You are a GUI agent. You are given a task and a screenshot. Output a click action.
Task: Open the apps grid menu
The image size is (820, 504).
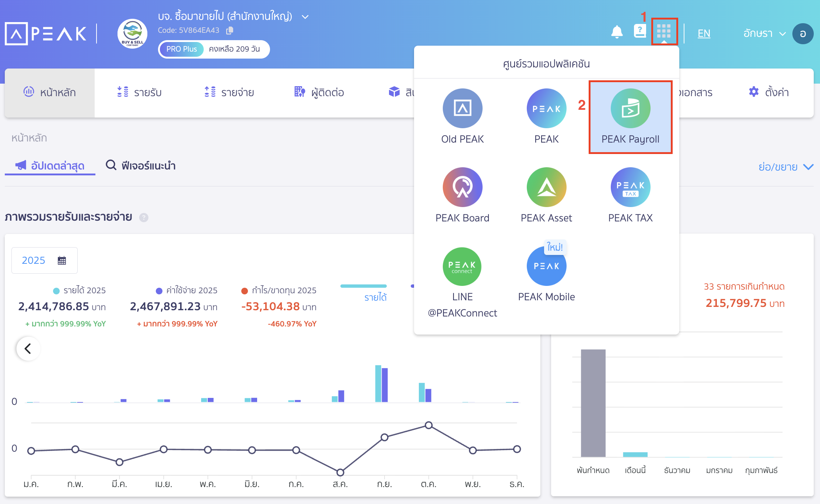point(664,32)
